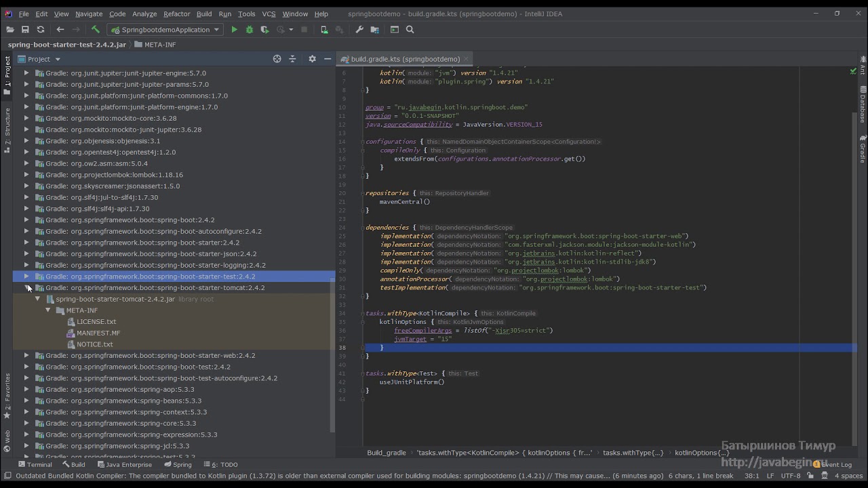Click the UTF-8 encoding status widget
Image resolution: width=868 pixels, height=488 pixels.
click(x=791, y=476)
